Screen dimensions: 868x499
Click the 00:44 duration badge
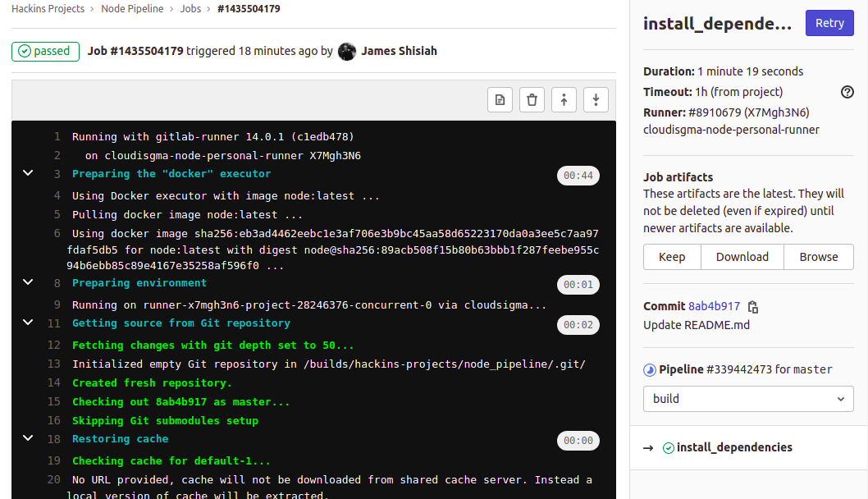coord(578,176)
